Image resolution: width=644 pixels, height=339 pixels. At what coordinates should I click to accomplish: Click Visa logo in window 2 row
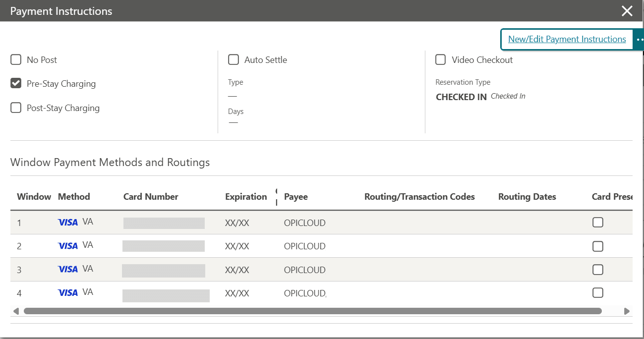68,246
